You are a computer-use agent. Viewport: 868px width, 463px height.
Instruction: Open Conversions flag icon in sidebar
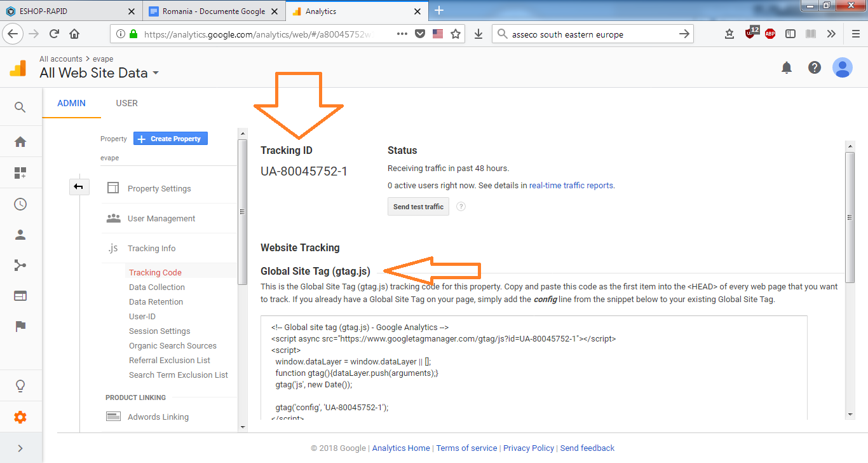point(20,326)
